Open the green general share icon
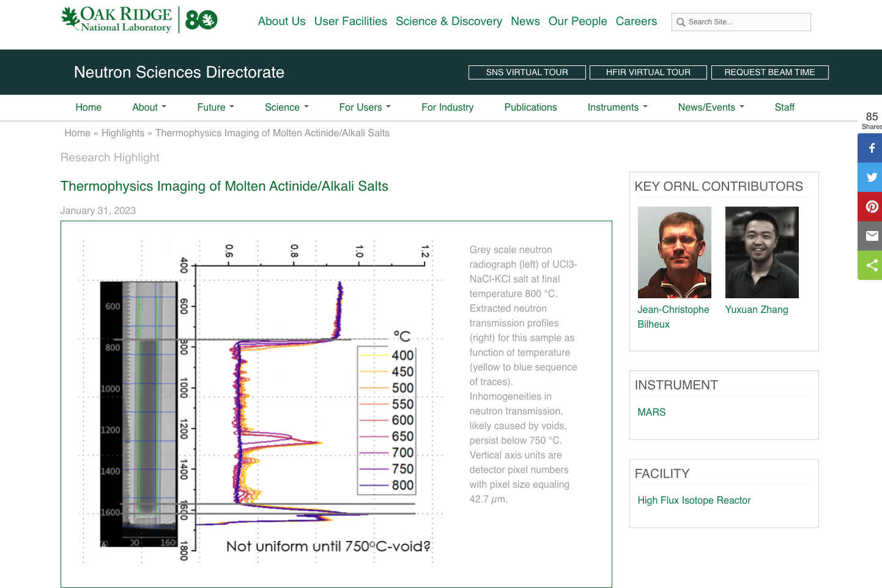882x588 pixels. [872, 265]
